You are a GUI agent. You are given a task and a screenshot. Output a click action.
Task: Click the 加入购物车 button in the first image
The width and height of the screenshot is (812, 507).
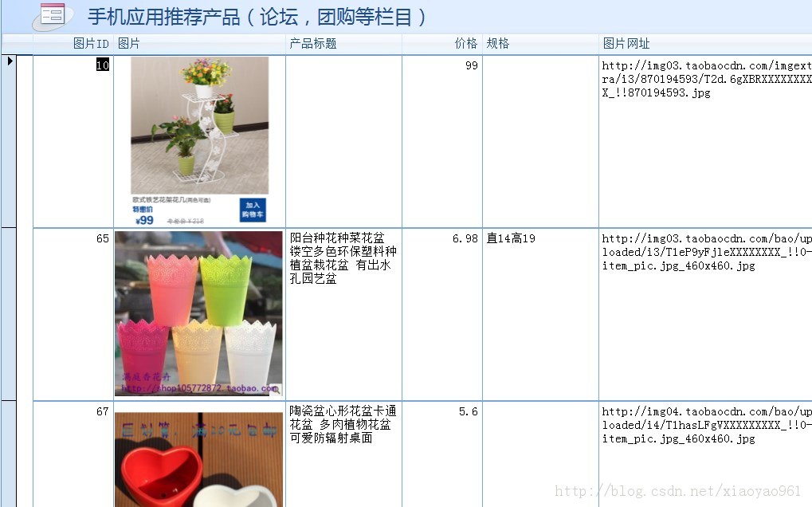click(x=253, y=210)
